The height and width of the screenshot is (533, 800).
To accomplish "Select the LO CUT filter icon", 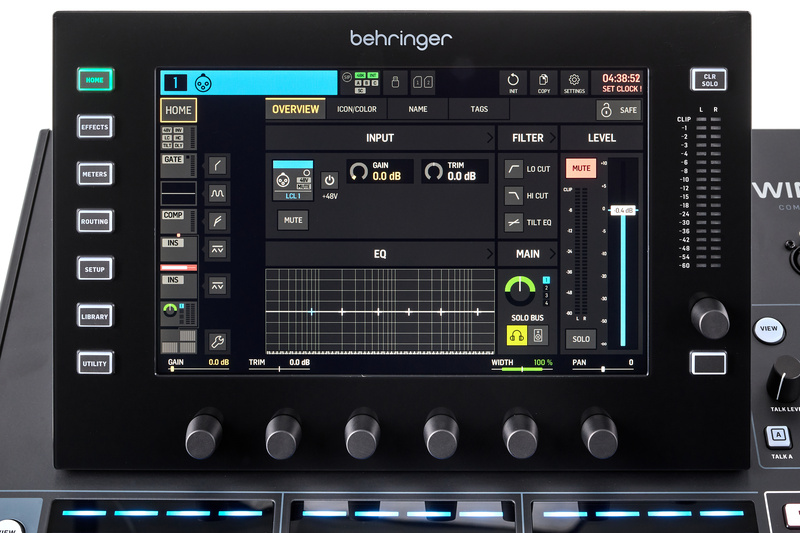I will (x=514, y=169).
